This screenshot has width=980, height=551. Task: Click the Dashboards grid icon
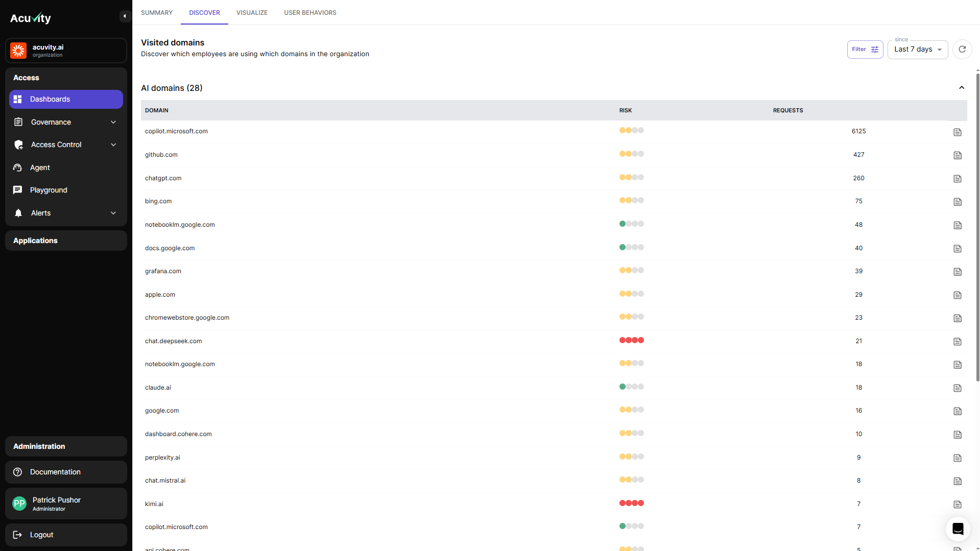18,99
